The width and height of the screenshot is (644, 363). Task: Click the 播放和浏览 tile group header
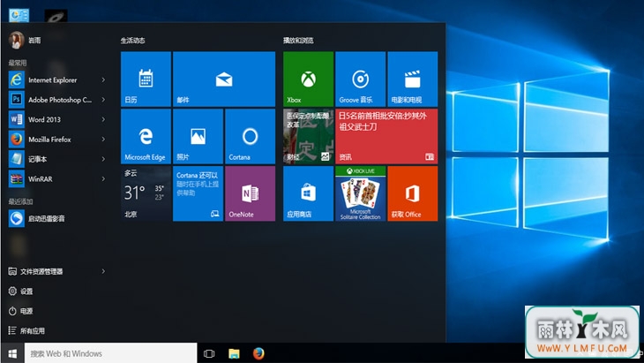pos(298,41)
